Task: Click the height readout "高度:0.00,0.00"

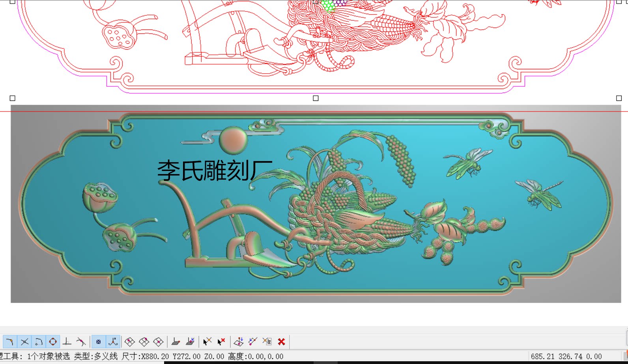Action: [x=256, y=357]
